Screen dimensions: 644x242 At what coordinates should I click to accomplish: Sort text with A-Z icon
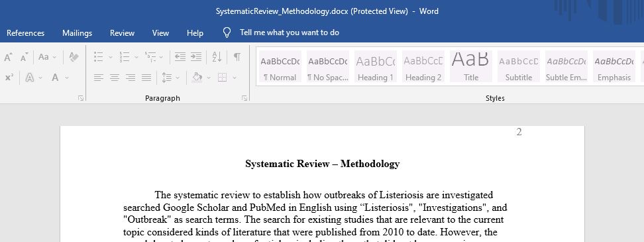pos(217,57)
